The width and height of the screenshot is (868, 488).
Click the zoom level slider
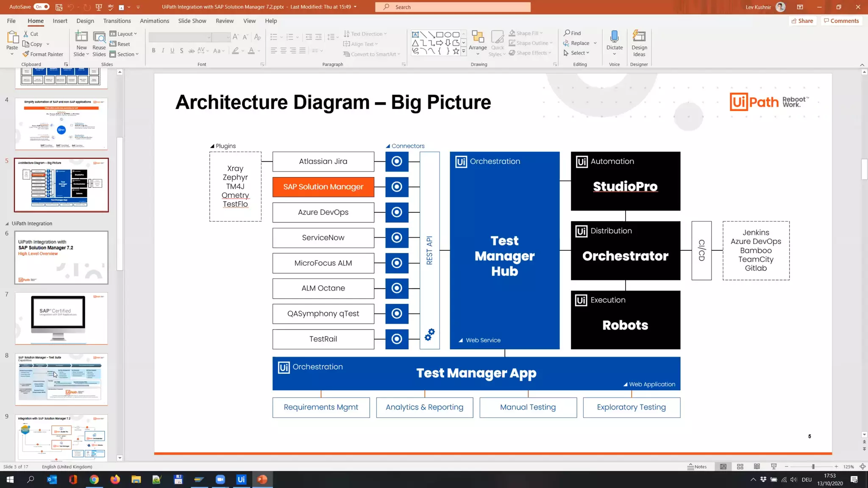(813, 466)
